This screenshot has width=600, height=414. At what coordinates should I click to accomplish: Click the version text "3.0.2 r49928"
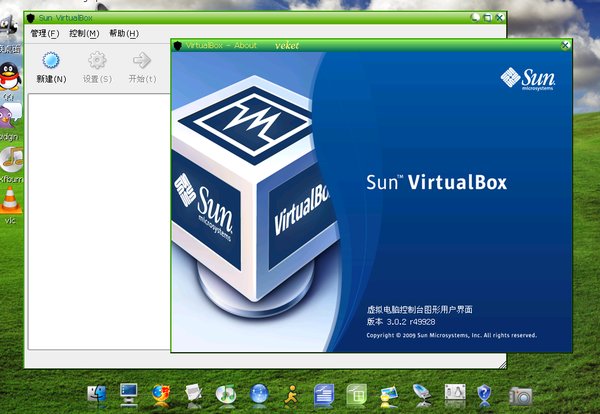click(411, 322)
